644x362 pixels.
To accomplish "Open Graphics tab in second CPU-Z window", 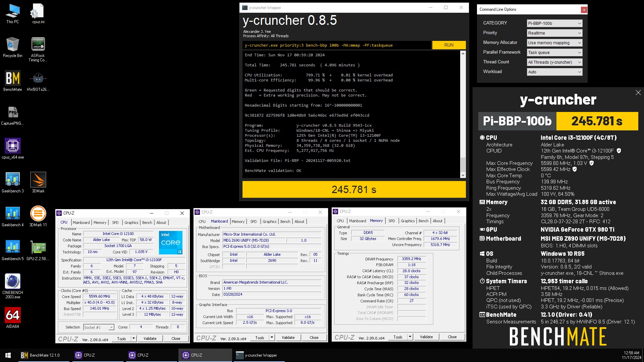I will coord(270,222).
